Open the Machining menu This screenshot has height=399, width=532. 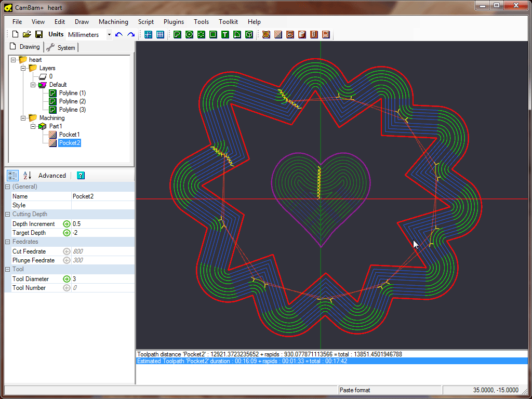pos(113,22)
